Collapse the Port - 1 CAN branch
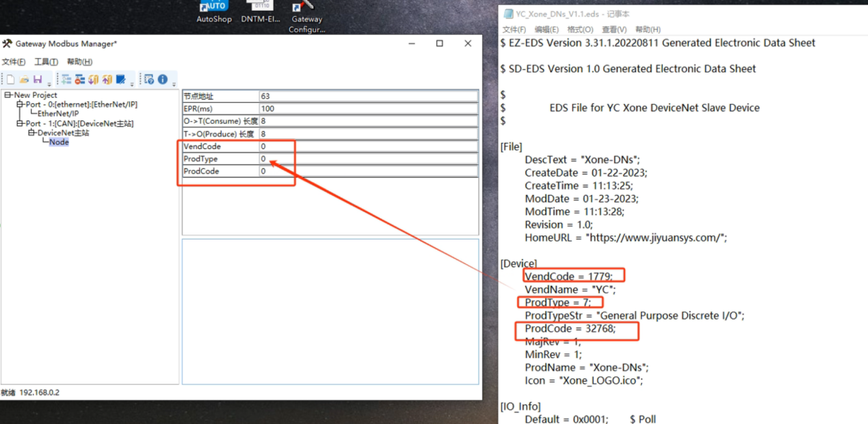The image size is (868, 424). tap(20, 124)
